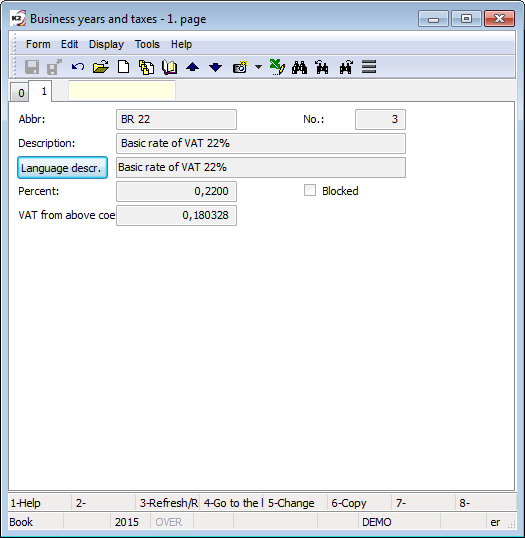The image size is (525, 538).
Task: Click 3-Refresh/R function key button
Action: point(168,503)
